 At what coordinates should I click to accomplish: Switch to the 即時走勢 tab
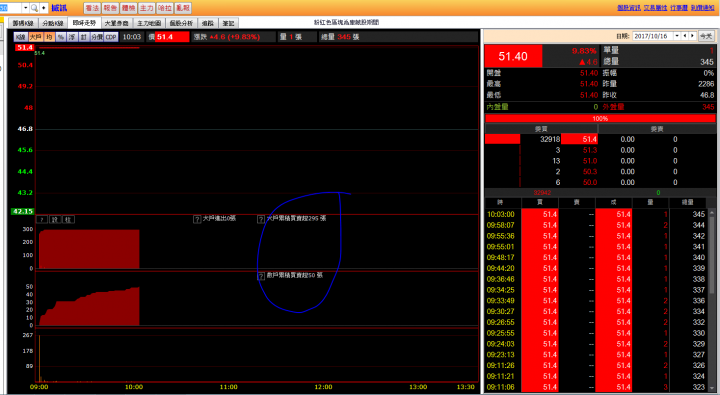84,23
